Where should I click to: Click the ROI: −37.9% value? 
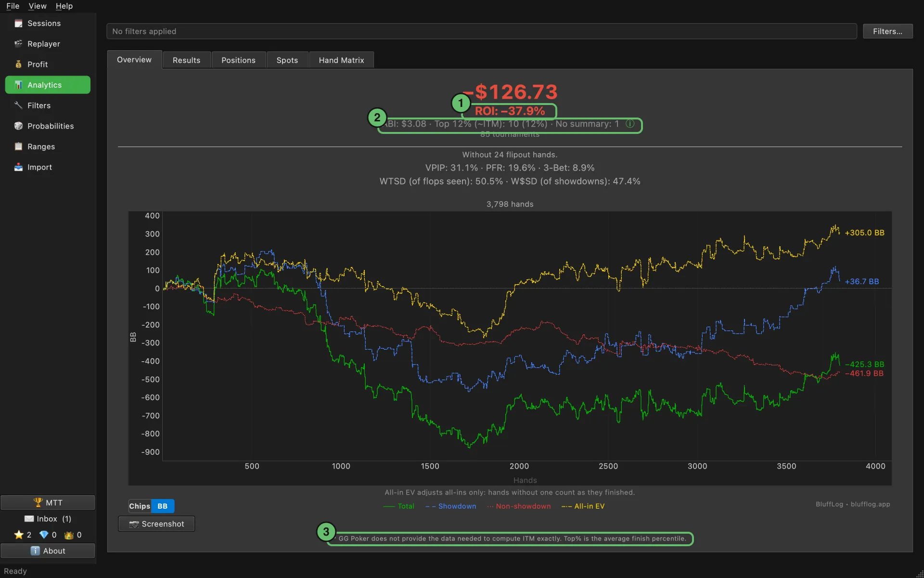[x=510, y=111]
